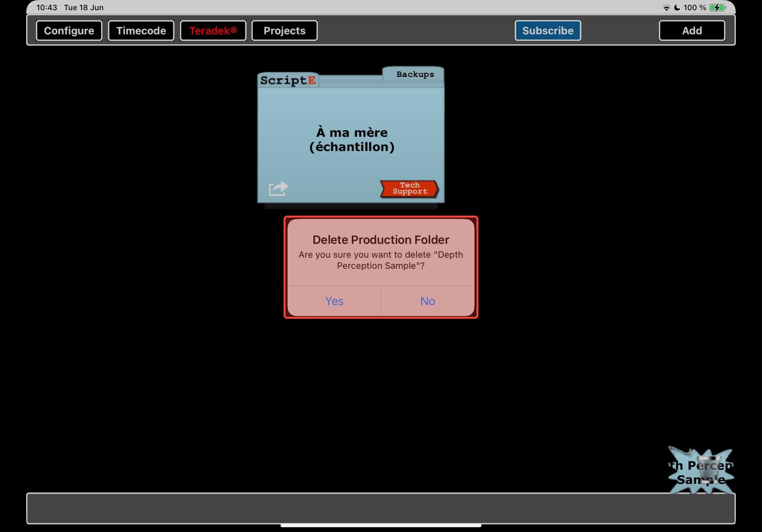Confirm deletion by pressing Yes
The height and width of the screenshot is (532, 762).
click(x=334, y=301)
